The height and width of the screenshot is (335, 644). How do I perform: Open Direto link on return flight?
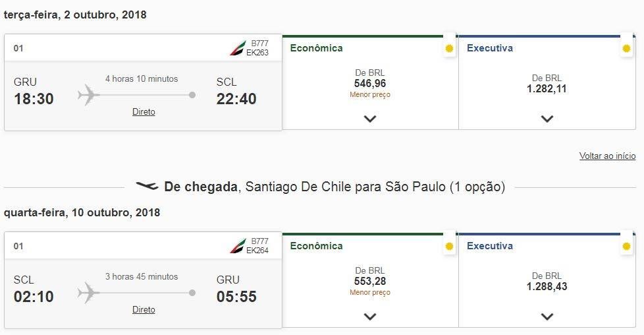pyautogui.click(x=144, y=310)
